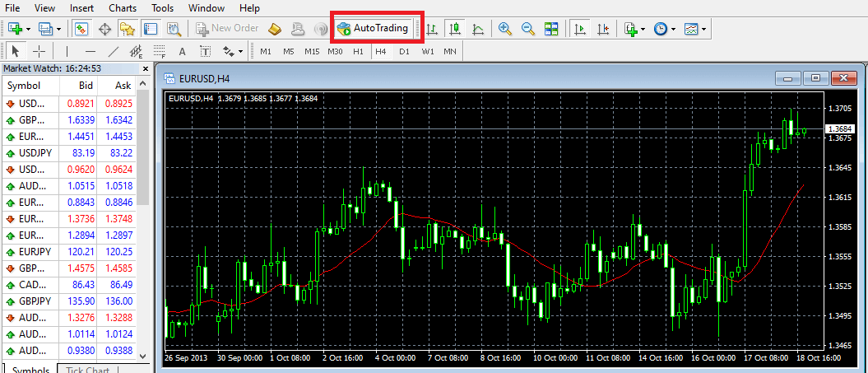This screenshot has width=868, height=373.
Task: Select the Fibonacci Retracement tool
Action: click(x=160, y=52)
